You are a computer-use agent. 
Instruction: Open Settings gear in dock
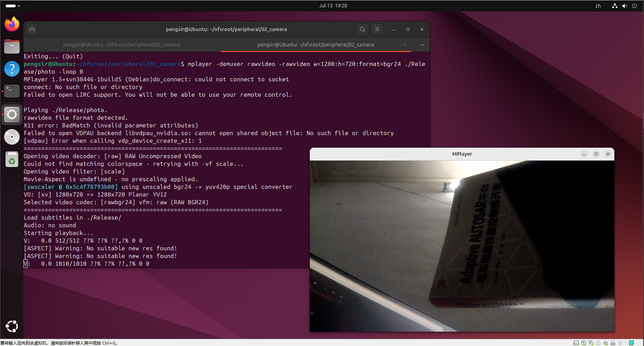12,114
